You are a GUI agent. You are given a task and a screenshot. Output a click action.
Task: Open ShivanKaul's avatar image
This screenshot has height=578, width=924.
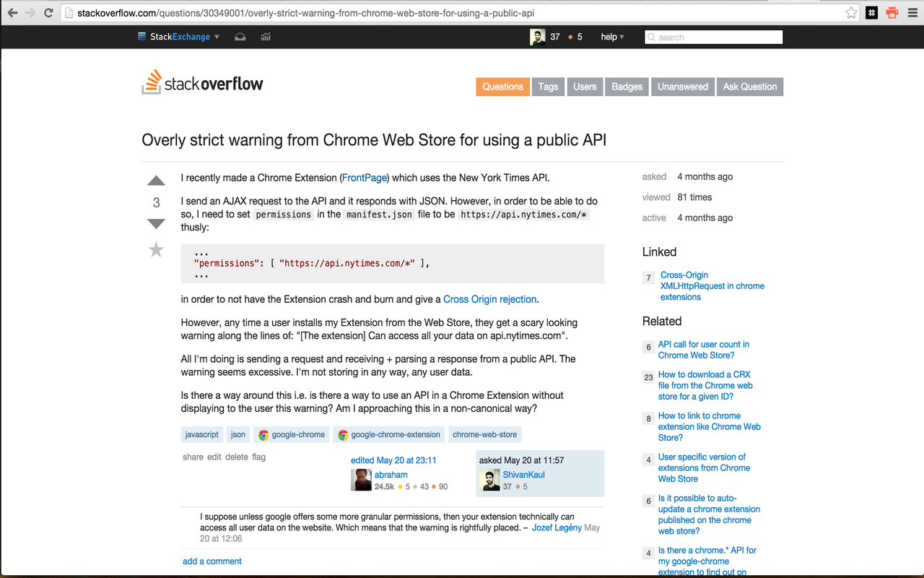tap(489, 480)
